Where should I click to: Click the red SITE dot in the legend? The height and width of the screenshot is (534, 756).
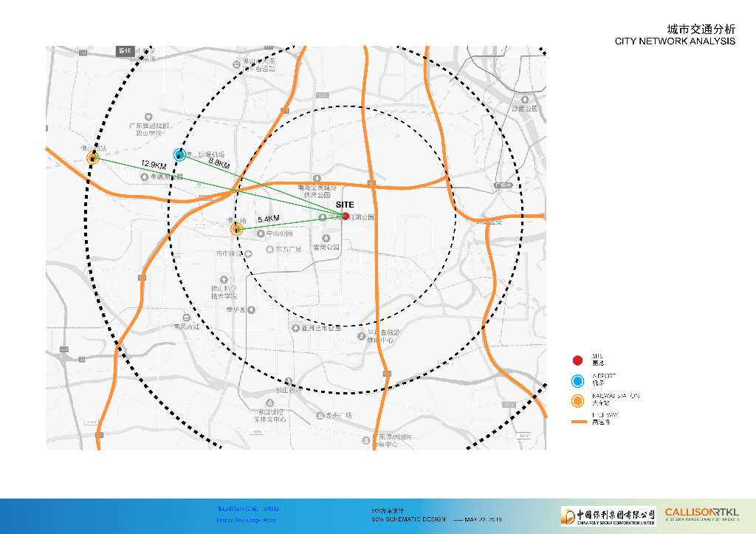[577, 360]
